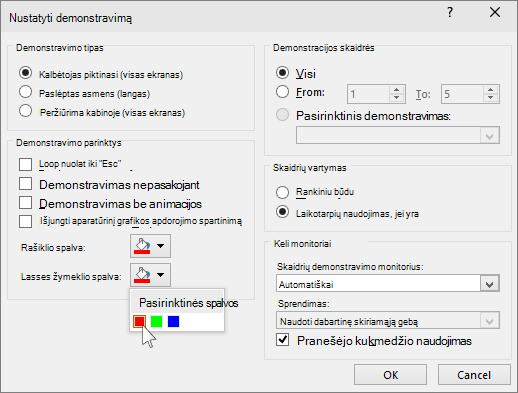Viewport: 518px width, 393px height.
Task: Select the Pasirinktinis demonstravimas radio button
Action: click(x=282, y=115)
